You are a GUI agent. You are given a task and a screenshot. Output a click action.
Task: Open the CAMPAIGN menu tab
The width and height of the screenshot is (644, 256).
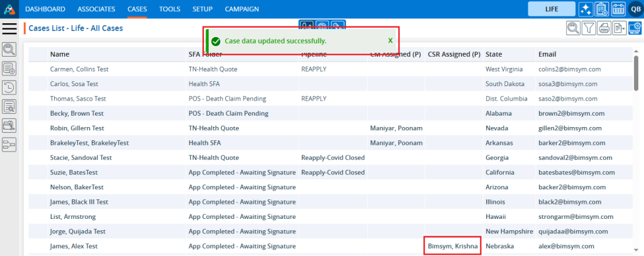(243, 9)
